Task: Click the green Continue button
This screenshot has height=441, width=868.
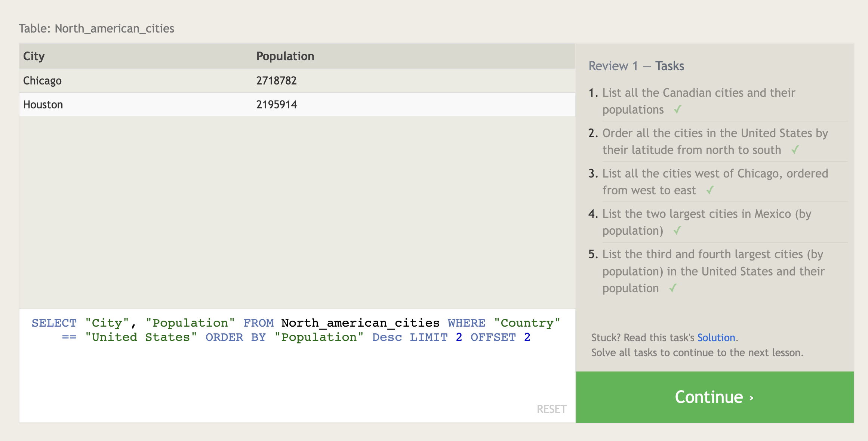Action: pos(714,397)
